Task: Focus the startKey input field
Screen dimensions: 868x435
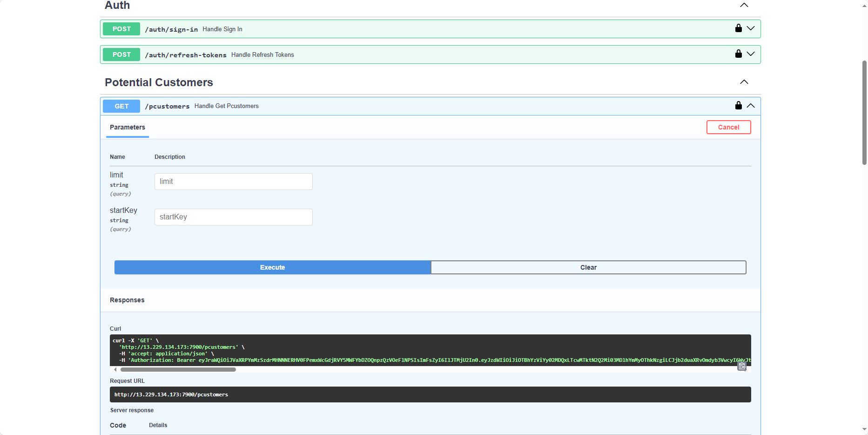Action: (233, 217)
